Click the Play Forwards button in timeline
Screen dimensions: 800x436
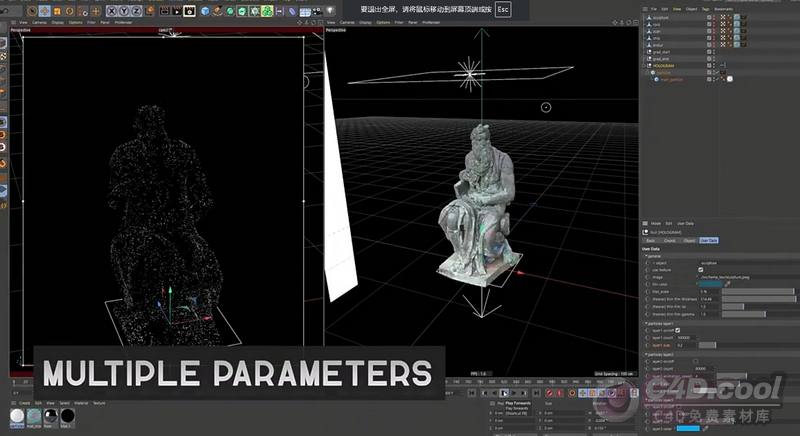504,393
